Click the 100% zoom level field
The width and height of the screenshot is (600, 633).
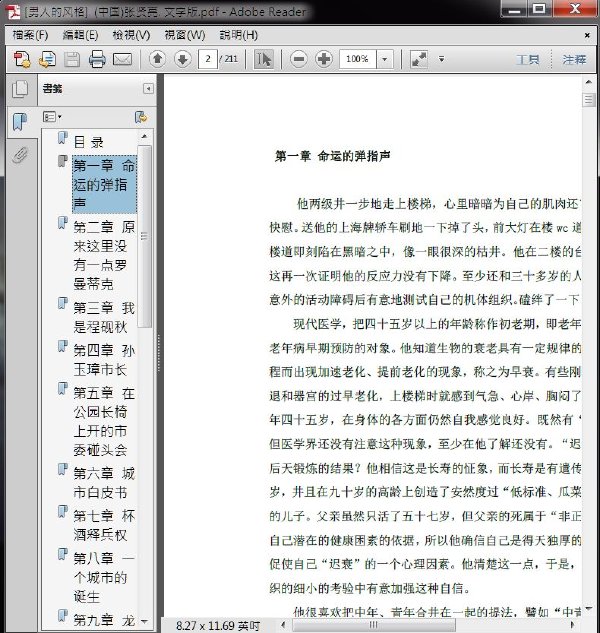[x=358, y=59]
